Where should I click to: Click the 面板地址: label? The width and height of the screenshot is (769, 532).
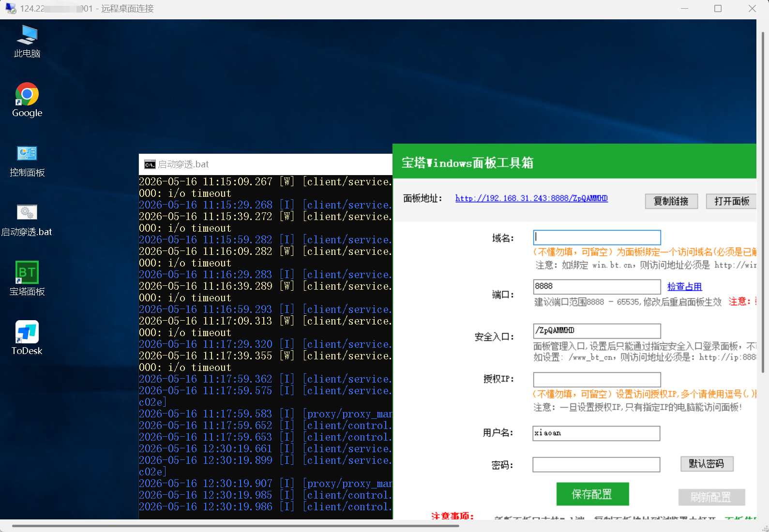tap(422, 198)
